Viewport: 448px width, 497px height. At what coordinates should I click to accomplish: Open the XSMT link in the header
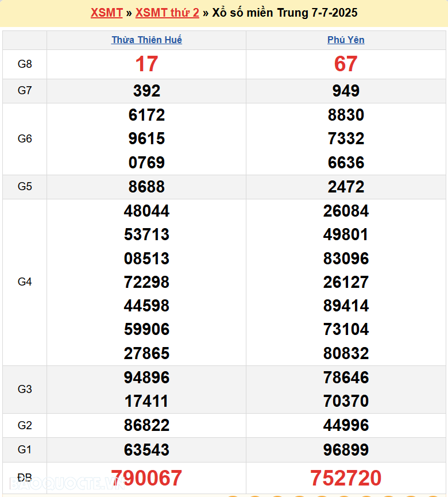pos(106,13)
